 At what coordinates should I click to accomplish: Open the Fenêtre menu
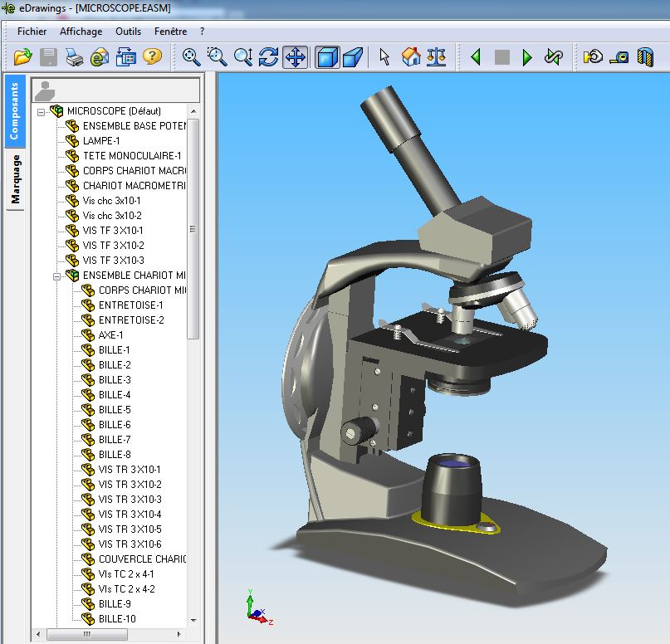(170, 32)
